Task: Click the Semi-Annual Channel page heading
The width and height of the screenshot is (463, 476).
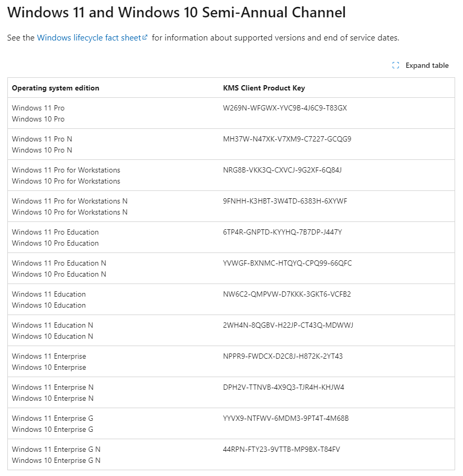Action: pyautogui.click(x=176, y=13)
